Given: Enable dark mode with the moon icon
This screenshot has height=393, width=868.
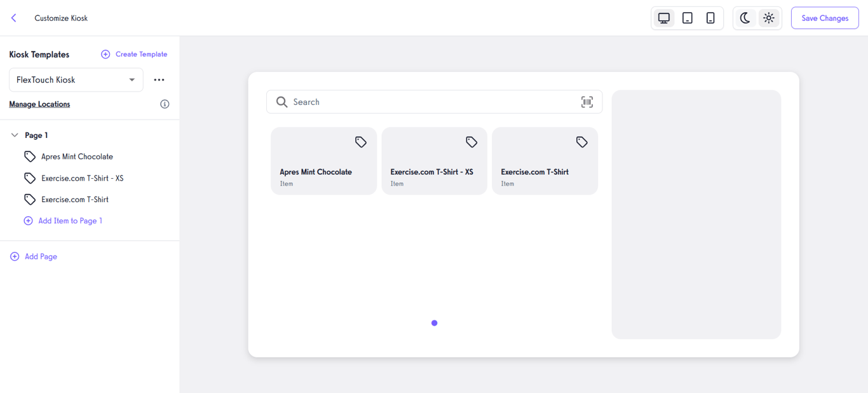Looking at the screenshot, I should [x=745, y=18].
